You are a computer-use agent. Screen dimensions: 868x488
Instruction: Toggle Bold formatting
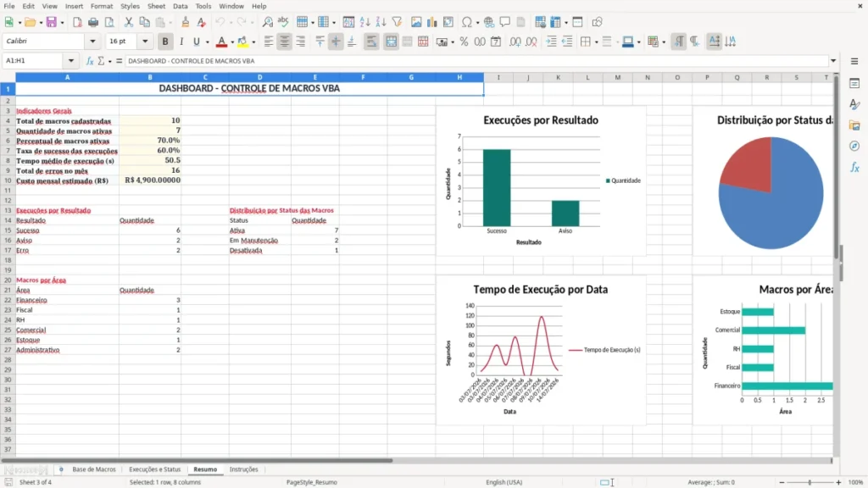[165, 42]
